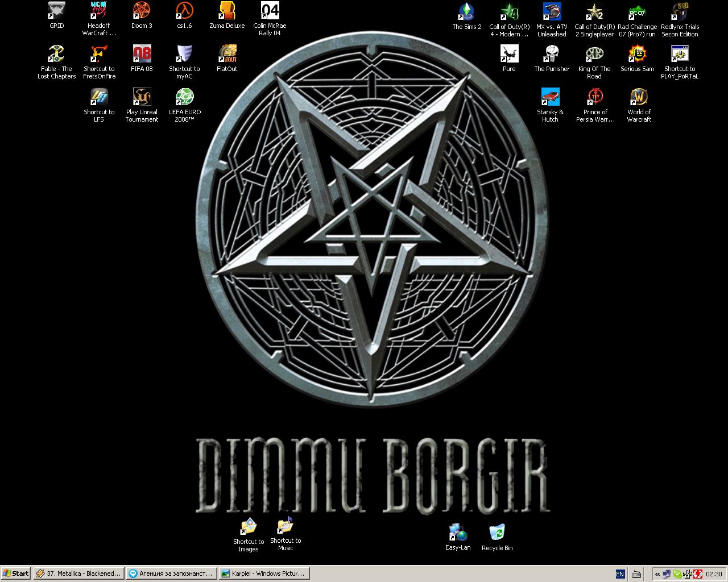This screenshot has height=582, width=728.
Task: Click the EN language indicator
Action: click(x=620, y=574)
